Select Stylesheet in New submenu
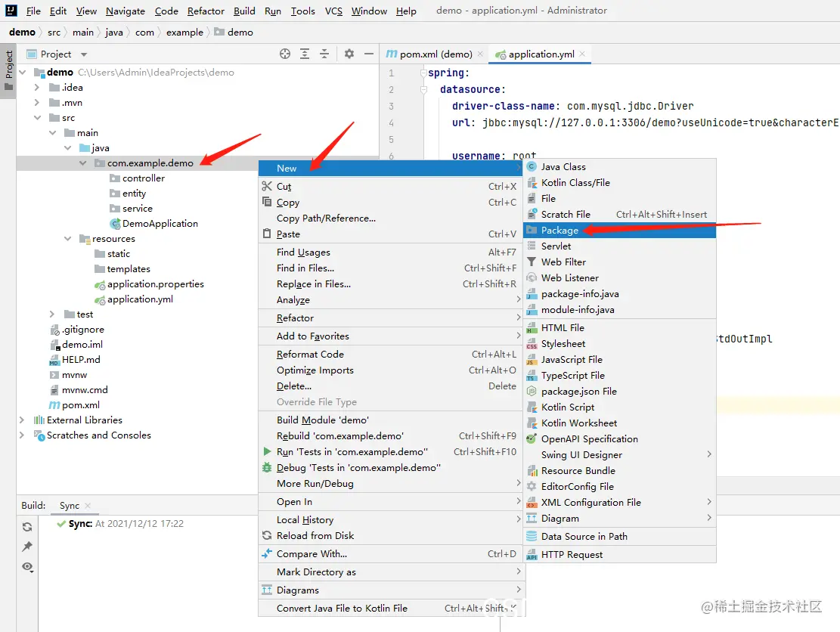This screenshot has height=632, width=840. 619,344
